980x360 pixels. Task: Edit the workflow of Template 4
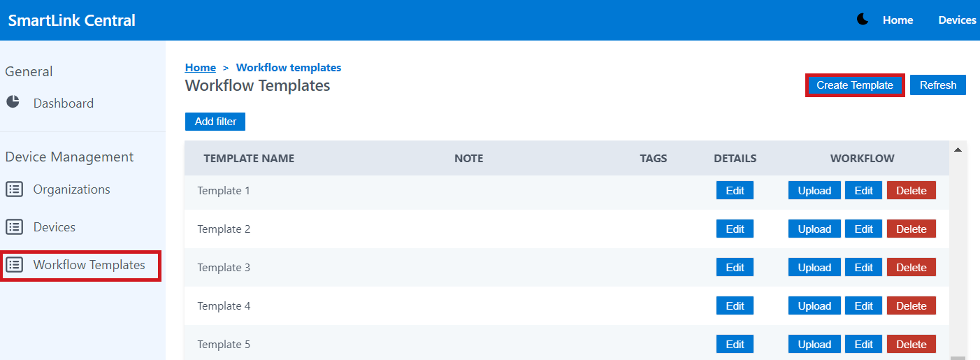863,305
